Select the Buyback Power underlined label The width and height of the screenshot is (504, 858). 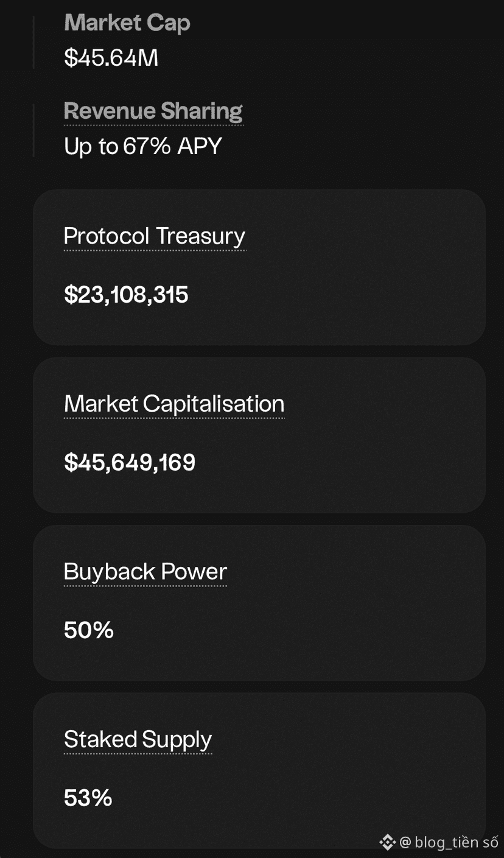[x=145, y=571]
